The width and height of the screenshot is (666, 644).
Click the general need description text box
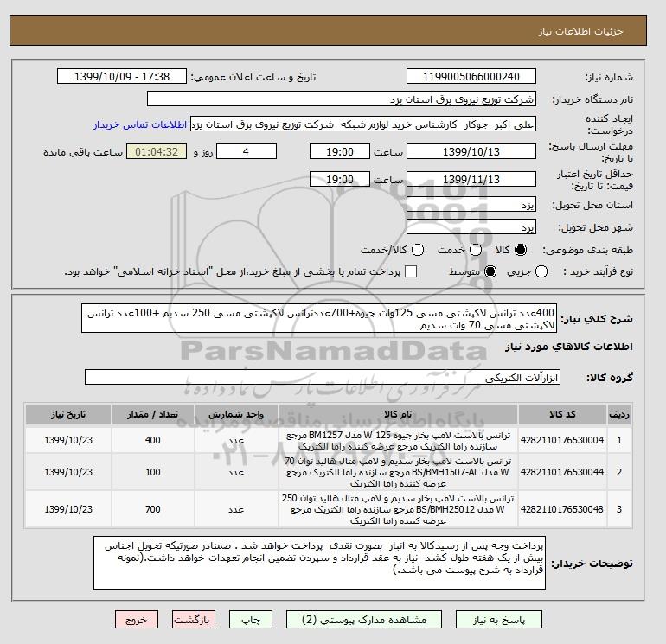coord(319,318)
